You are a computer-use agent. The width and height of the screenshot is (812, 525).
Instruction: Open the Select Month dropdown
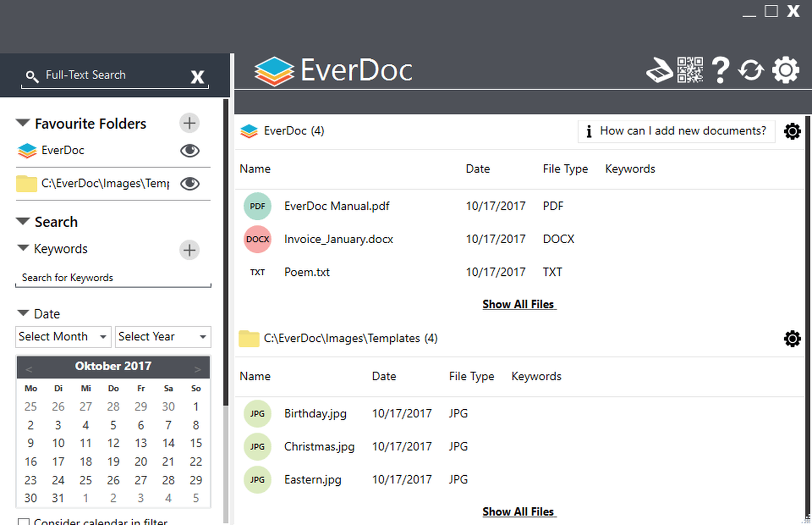63,337
